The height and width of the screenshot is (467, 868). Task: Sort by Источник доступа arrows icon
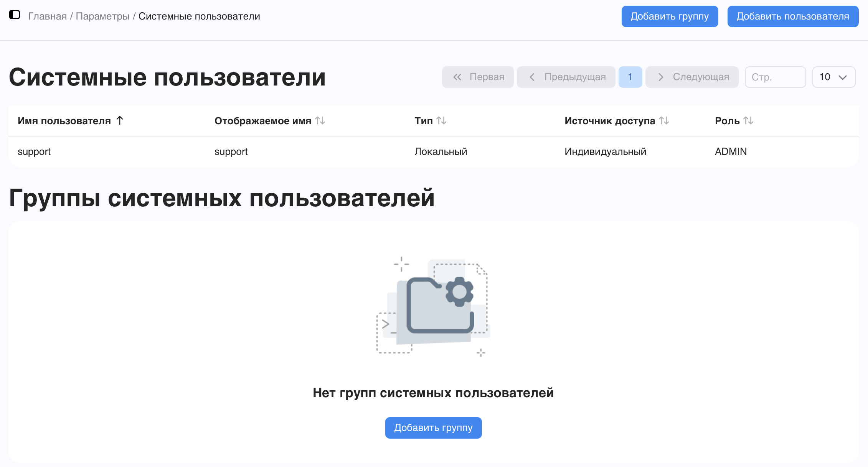coord(664,121)
